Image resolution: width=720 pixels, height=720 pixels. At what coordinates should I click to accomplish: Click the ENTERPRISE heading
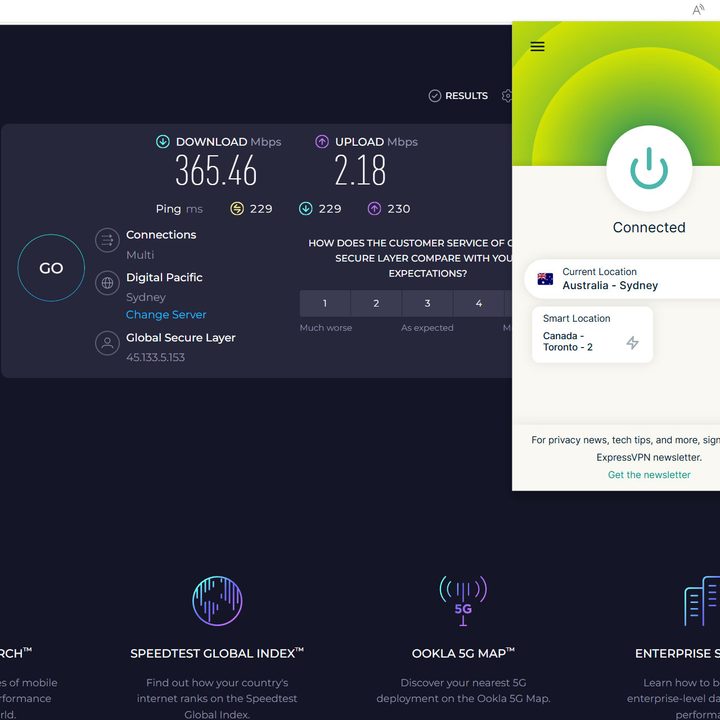click(677, 653)
